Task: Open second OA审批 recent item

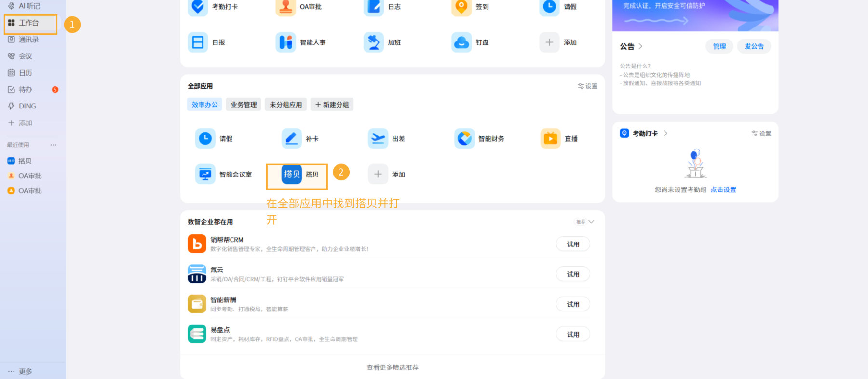Action: click(25, 191)
